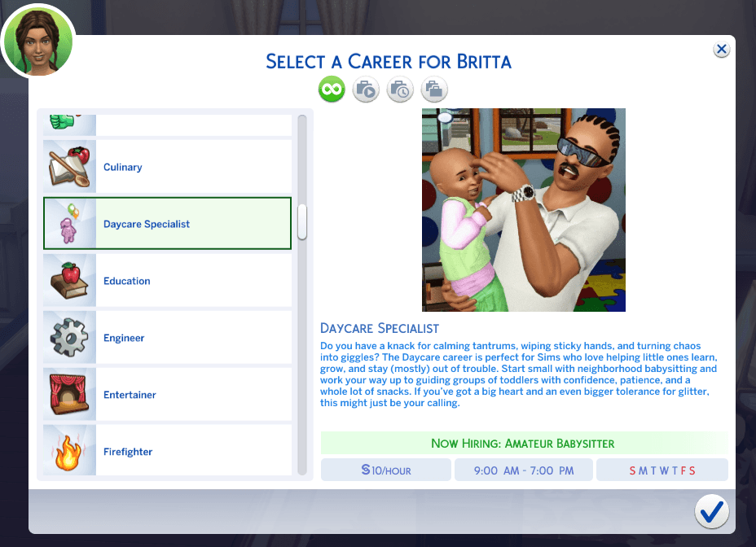Click the partially visible green fist career icon
This screenshot has width=756, height=547.
tap(69, 125)
